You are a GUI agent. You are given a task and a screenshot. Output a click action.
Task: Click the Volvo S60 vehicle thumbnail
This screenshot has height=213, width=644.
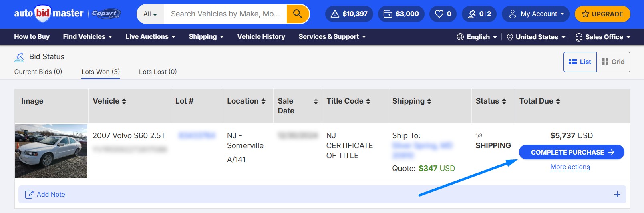pos(51,151)
